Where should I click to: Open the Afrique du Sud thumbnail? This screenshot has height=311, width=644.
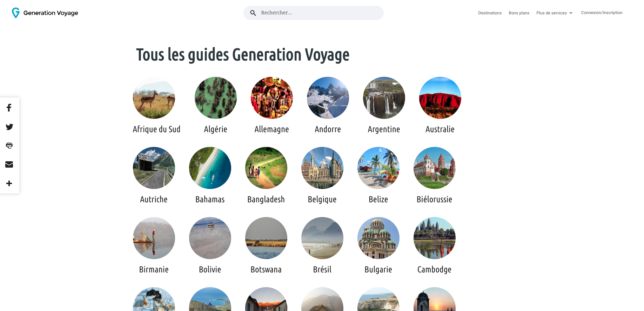pyautogui.click(x=154, y=98)
